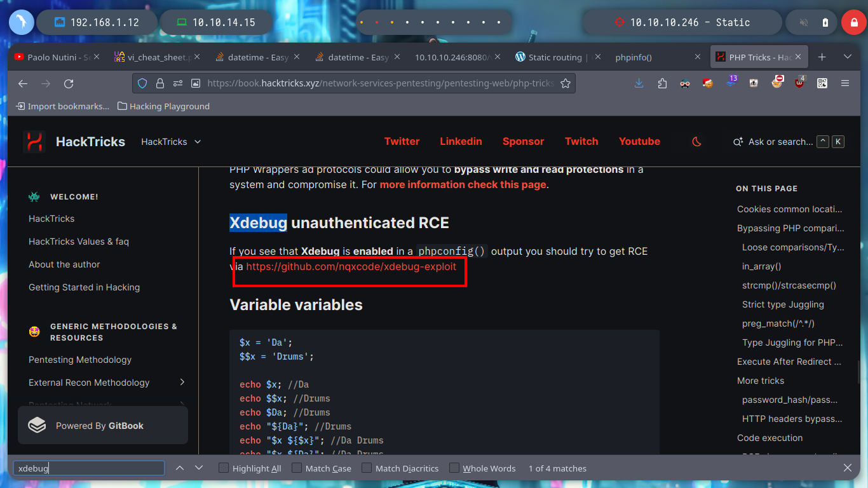Open uBlock Origin extension popup

799,83
